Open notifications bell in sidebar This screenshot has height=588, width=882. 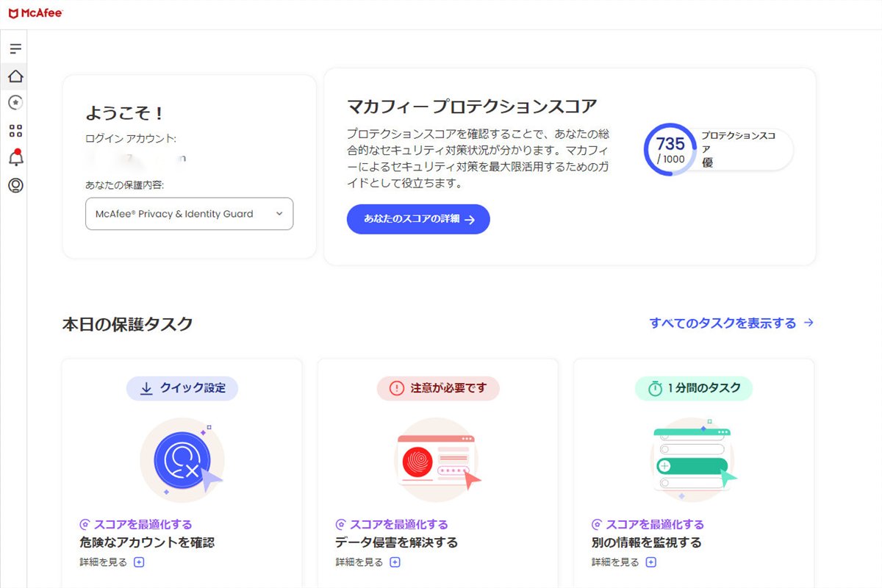pos(15,157)
